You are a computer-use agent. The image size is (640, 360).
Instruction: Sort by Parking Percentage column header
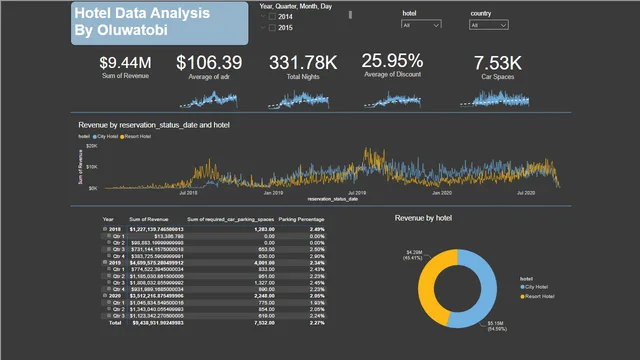301,219
